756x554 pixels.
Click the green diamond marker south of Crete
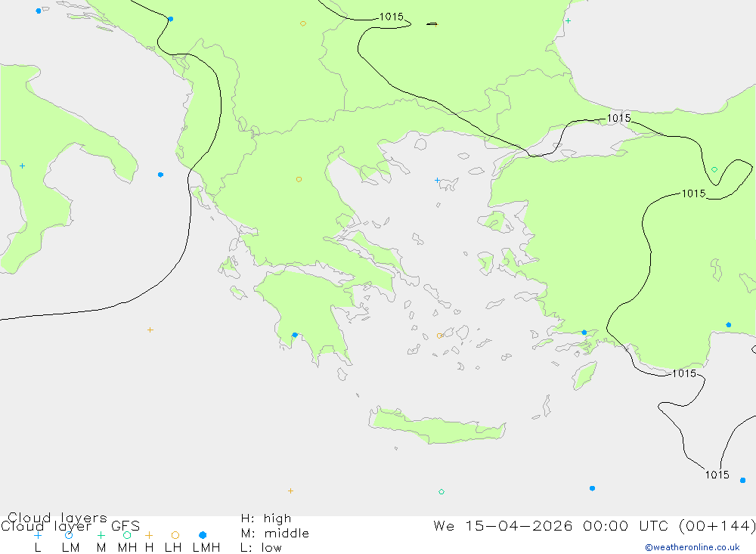pos(442,492)
